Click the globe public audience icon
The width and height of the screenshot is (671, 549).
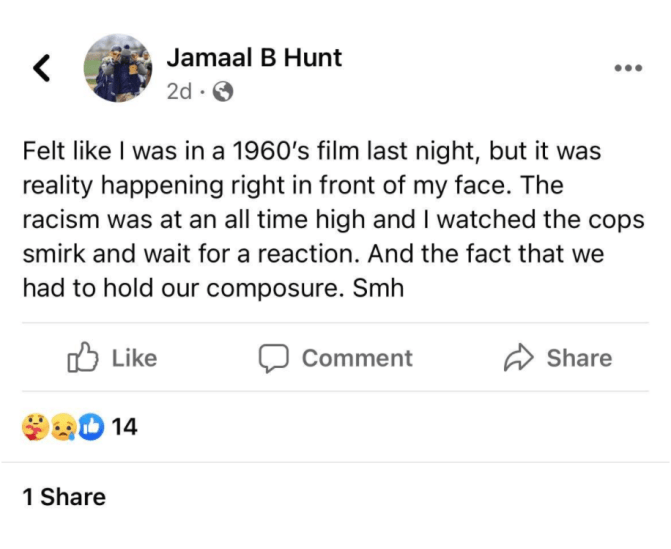(224, 92)
